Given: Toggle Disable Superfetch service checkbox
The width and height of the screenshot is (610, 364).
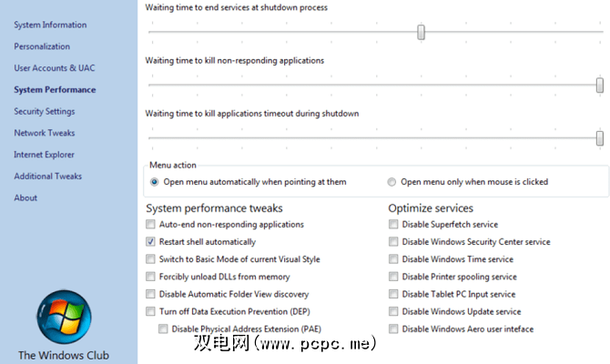Looking at the screenshot, I should pos(393,225).
